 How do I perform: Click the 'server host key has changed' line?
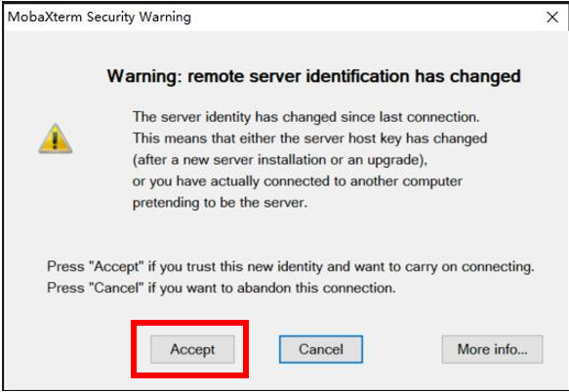coord(310,138)
